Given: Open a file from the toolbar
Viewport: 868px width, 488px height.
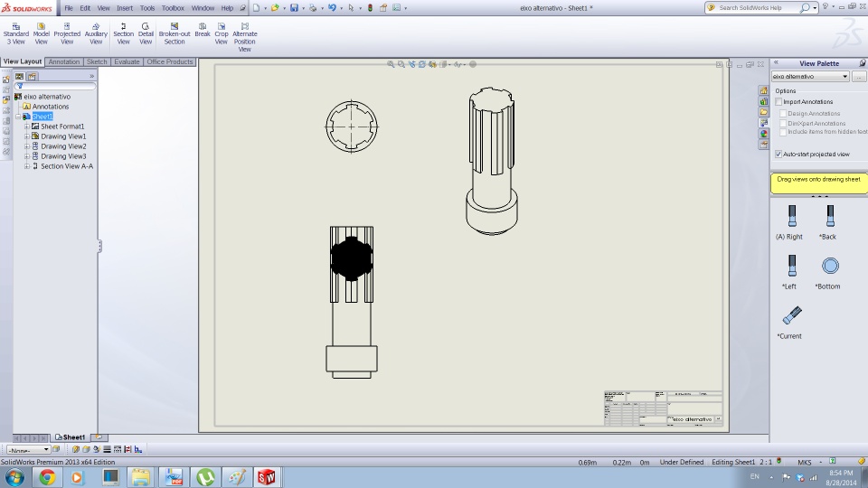Looking at the screenshot, I should 275,8.
